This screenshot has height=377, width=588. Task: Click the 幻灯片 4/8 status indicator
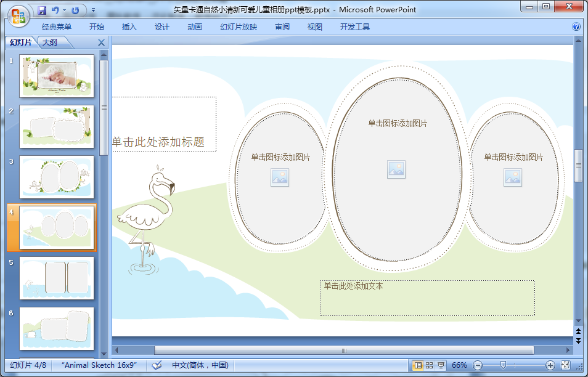click(x=28, y=365)
